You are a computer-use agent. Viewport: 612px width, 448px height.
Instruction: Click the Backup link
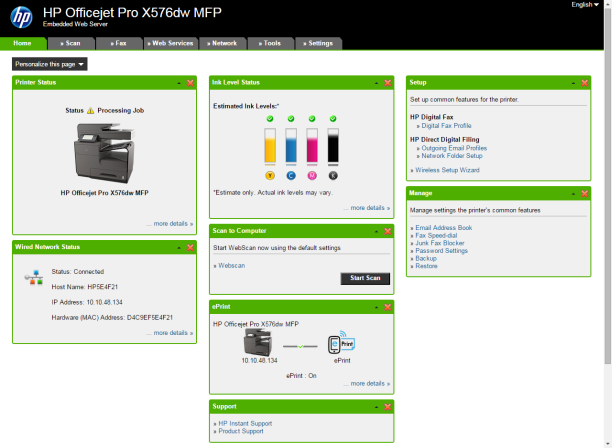coord(426,258)
